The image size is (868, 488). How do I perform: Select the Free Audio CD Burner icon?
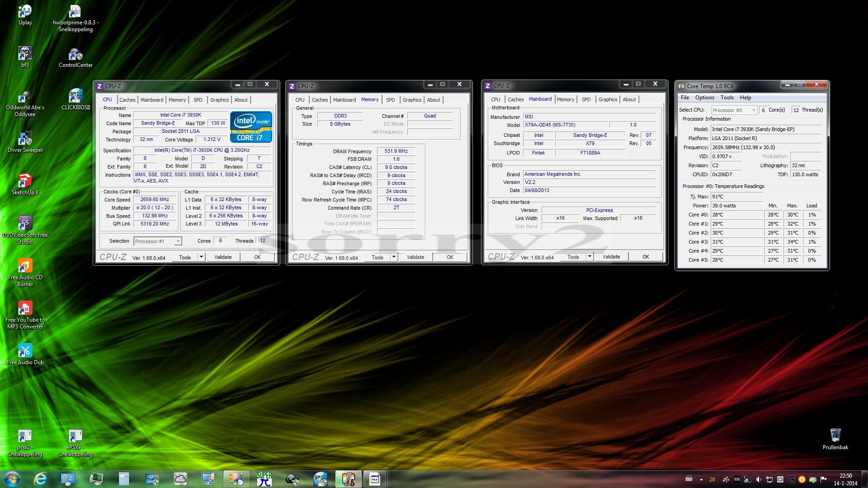pos(25,273)
